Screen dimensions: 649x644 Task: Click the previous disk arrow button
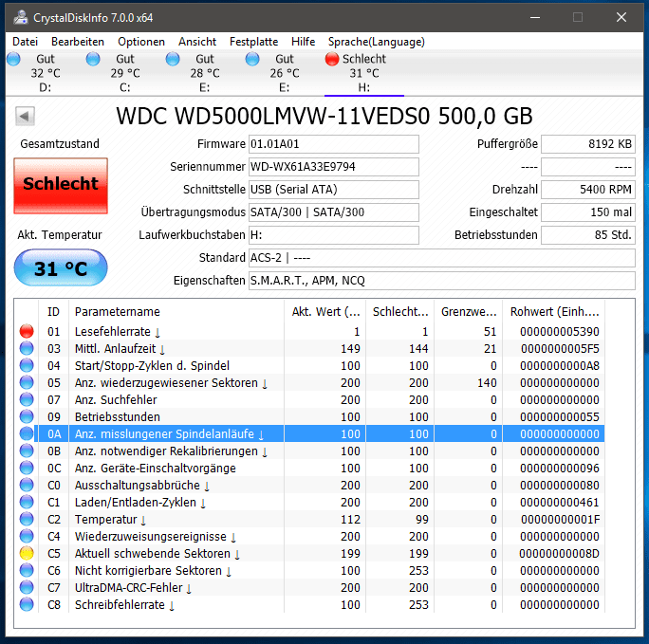[25, 116]
